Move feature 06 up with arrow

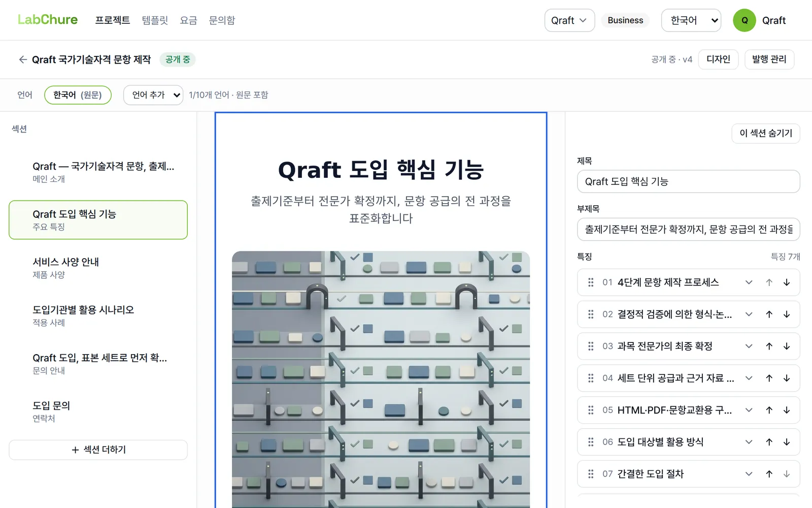click(769, 442)
